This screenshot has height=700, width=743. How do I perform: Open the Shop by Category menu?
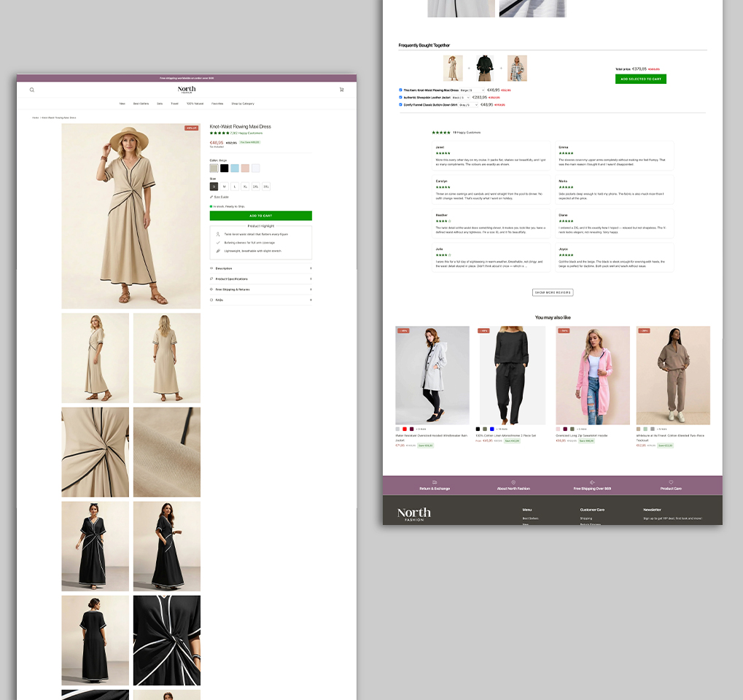pos(243,104)
